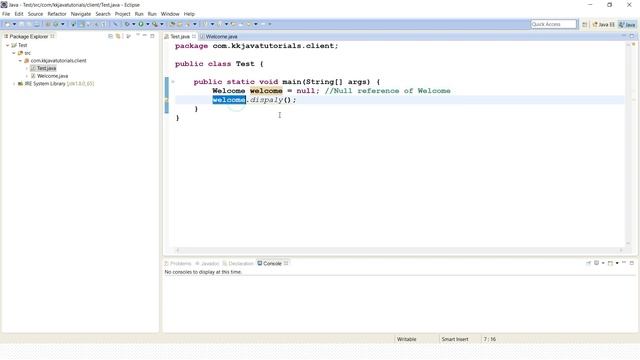
Task: Click the Display Selected Console icon
Action: click(596, 263)
